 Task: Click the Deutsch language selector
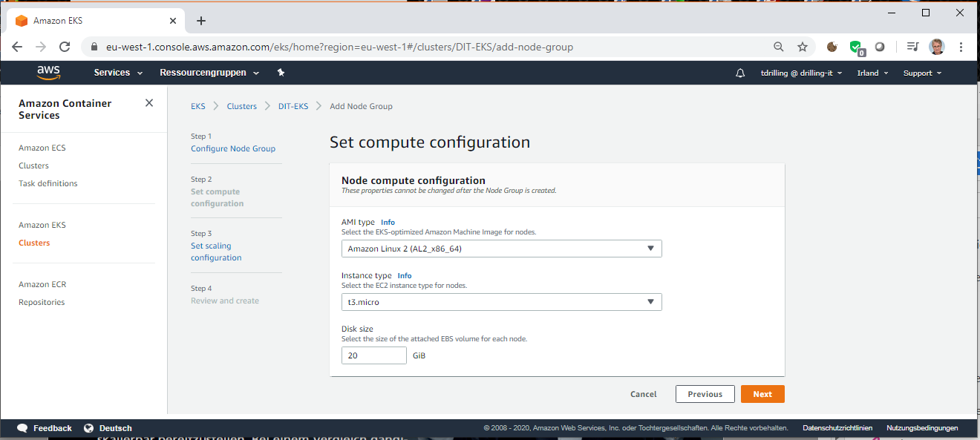116,428
